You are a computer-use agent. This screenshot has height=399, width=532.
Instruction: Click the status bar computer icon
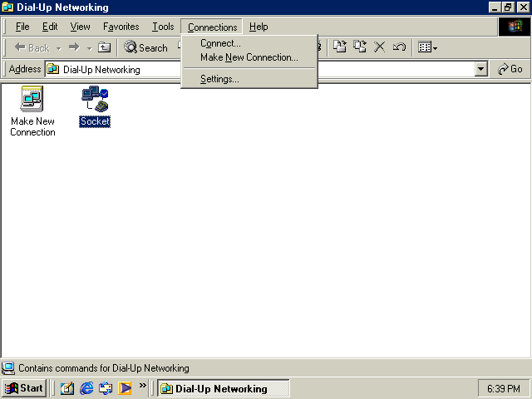[x=8, y=368]
